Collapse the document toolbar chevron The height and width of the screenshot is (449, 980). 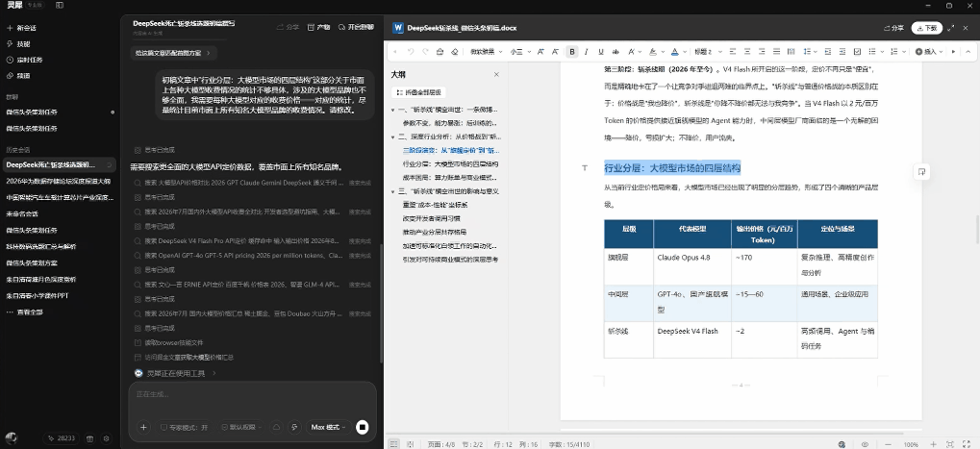click(x=968, y=52)
